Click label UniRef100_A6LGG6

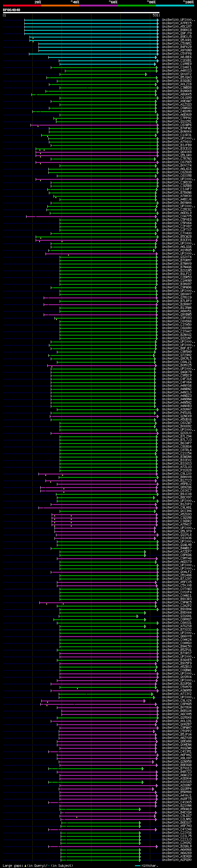pos(177,247)
